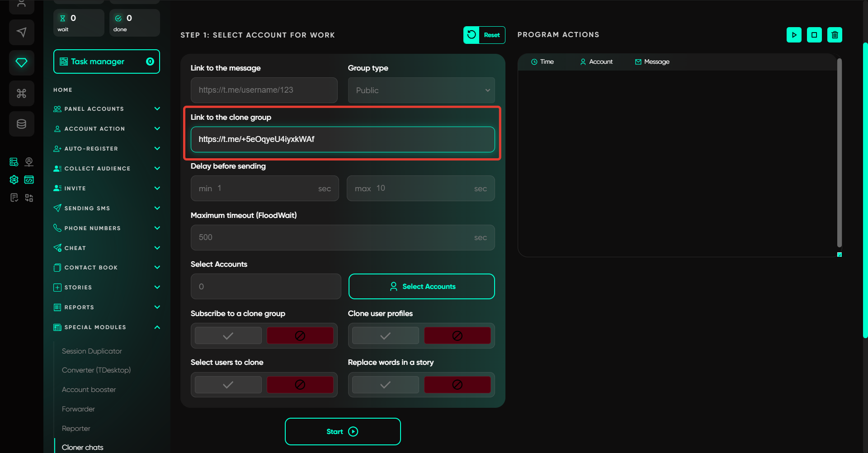Enable Replace words in a story

[x=385, y=385]
